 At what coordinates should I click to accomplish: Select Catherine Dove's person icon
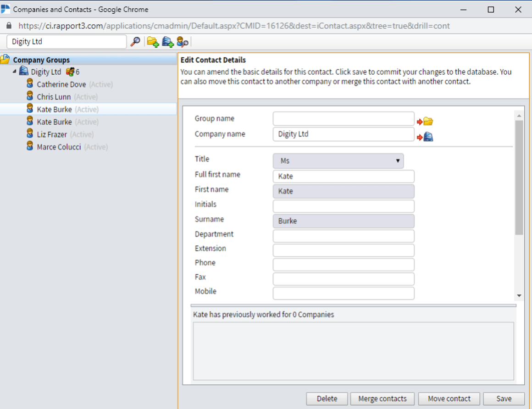(30, 83)
